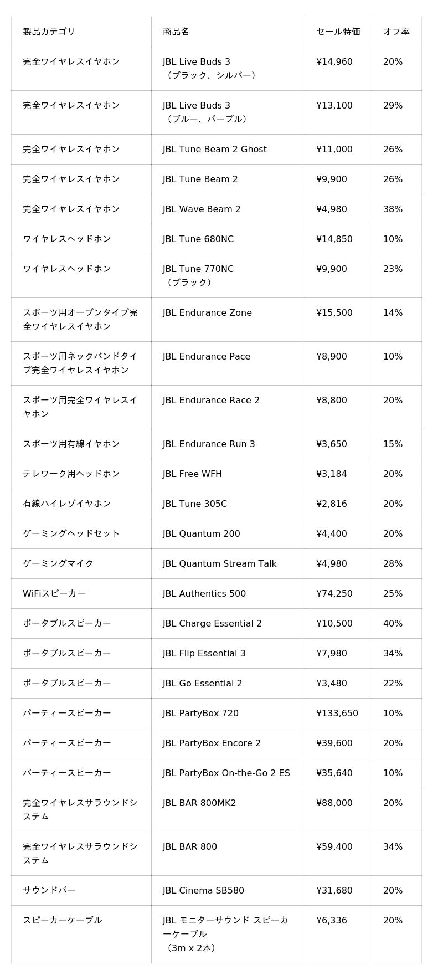Click the JBL Cinema SB580 product name
This screenshot has height=980, width=443.
pos(203,891)
